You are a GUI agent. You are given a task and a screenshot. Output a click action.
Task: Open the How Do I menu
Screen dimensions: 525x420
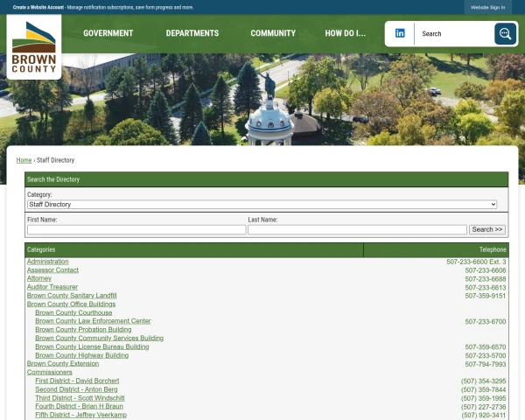345,34
